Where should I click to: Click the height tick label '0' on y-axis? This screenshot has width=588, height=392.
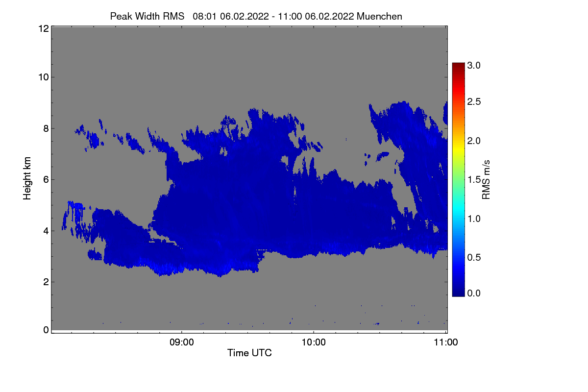coord(46,330)
